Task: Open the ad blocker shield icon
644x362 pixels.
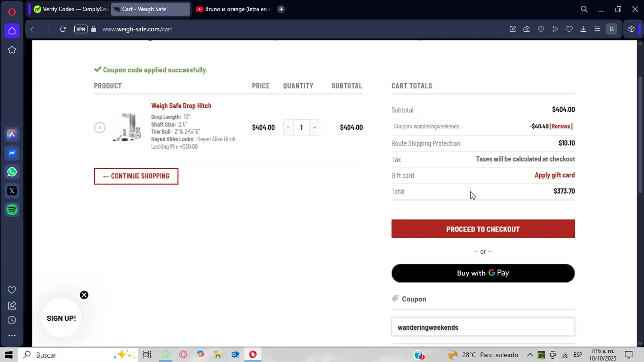Action: 541,29
